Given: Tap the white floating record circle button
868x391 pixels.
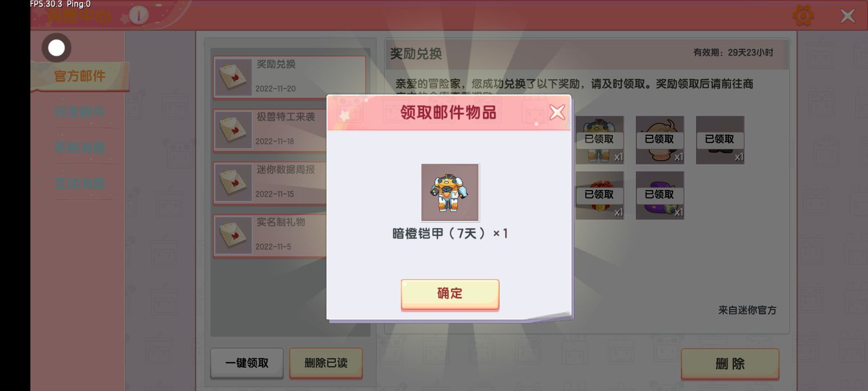Looking at the screenshot, I should pos(56,48).
